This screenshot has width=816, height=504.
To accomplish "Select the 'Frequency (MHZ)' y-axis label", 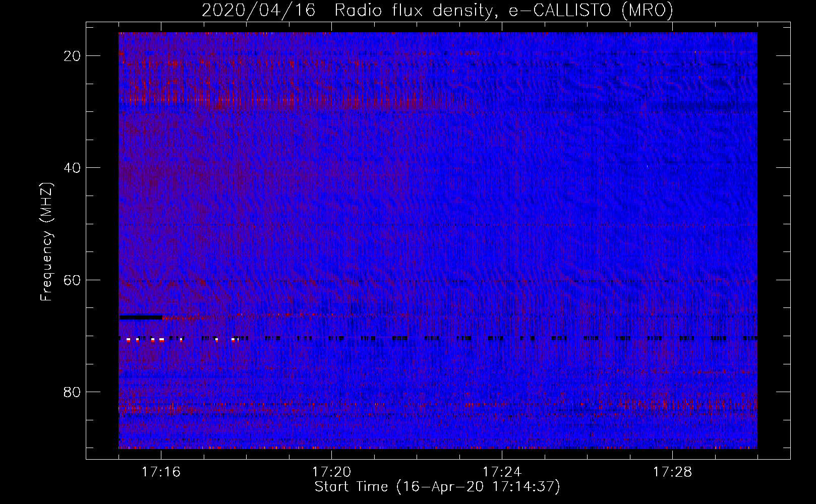I will [x=46, y=242].
